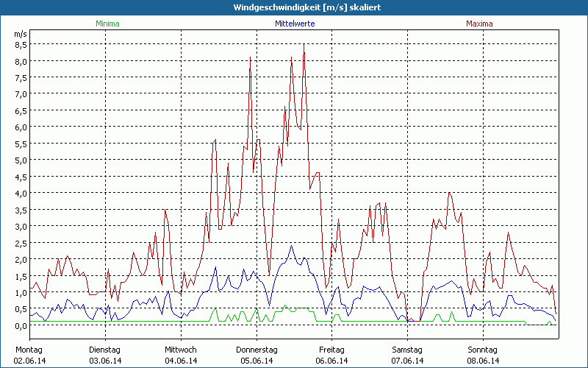
Task: Select the Donnerstag day label
Action: pos(257,350)
